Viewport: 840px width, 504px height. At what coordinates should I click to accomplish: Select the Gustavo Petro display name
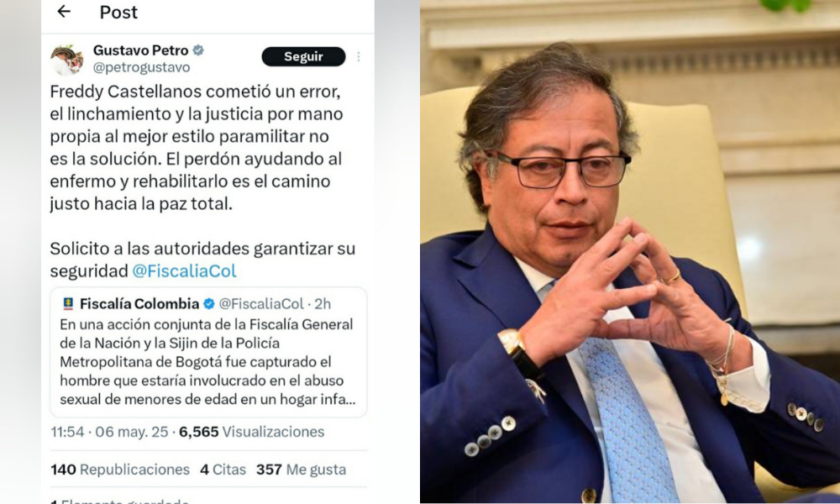(141, 50)
